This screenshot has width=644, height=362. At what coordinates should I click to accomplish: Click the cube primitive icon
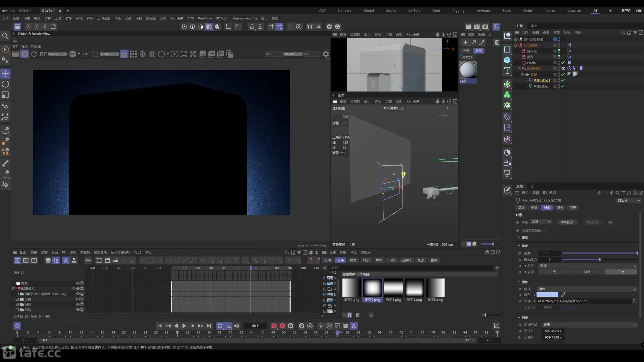coord(507,60)
